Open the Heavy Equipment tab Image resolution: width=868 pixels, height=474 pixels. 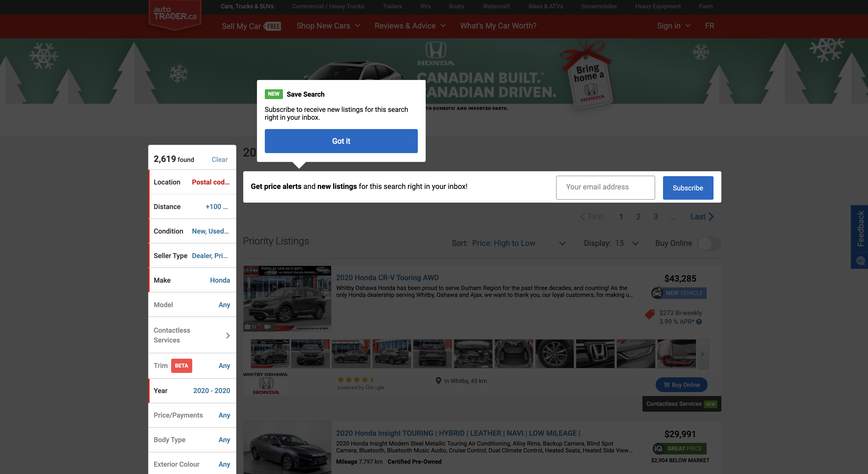(658, 6)
